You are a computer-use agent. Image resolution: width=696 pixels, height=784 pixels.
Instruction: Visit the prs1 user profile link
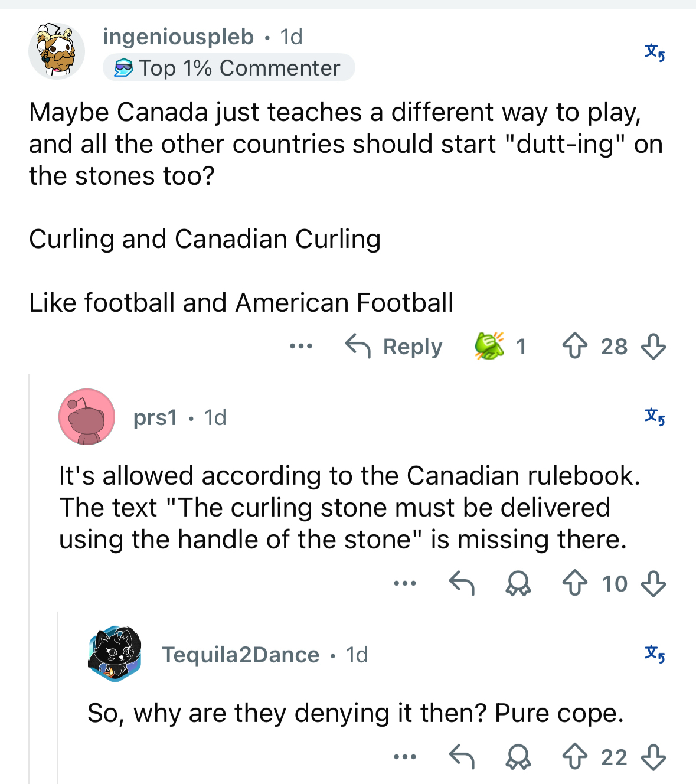click(155, 417)
